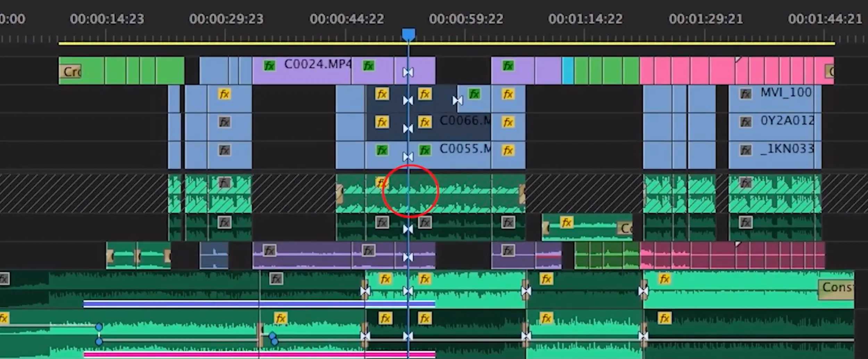Click the pink bar beneath the bottom music clip
The width and height of the screenshot is (868, 359).
(x=259, y=354)
